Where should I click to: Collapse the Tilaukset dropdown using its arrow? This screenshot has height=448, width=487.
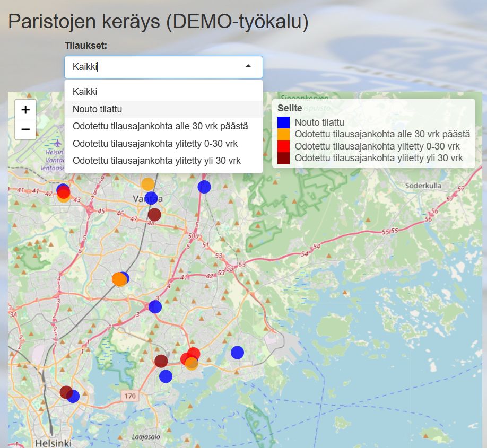[248, 67]
